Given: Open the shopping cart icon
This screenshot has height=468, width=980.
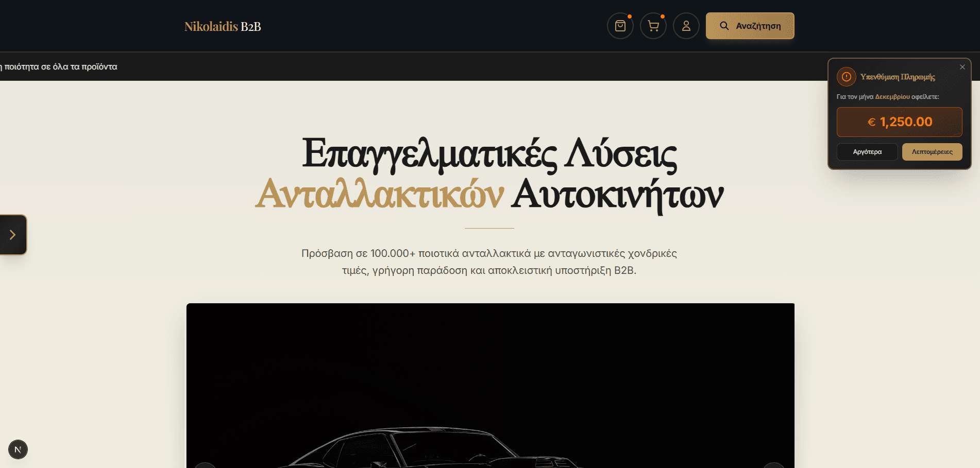Looking at the screenshot, I should [653, 26].
